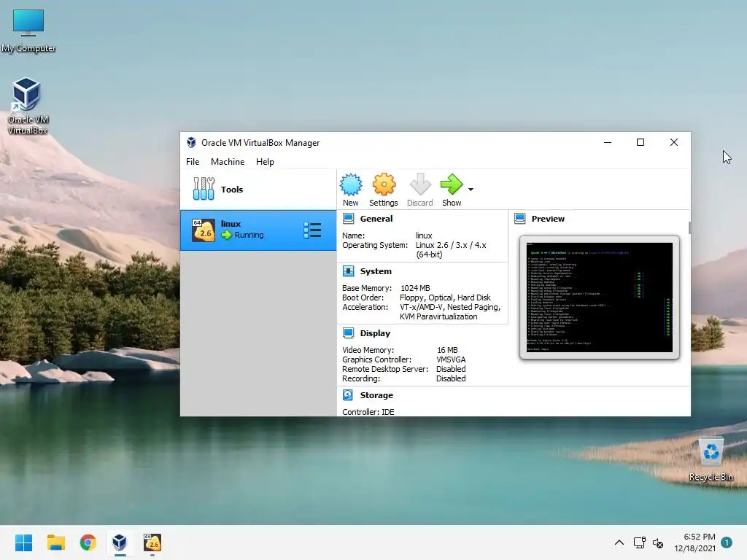Click the Display section screen icon
Image resolution: width=747 pixels, height=560 pixels.
(348, 333)
